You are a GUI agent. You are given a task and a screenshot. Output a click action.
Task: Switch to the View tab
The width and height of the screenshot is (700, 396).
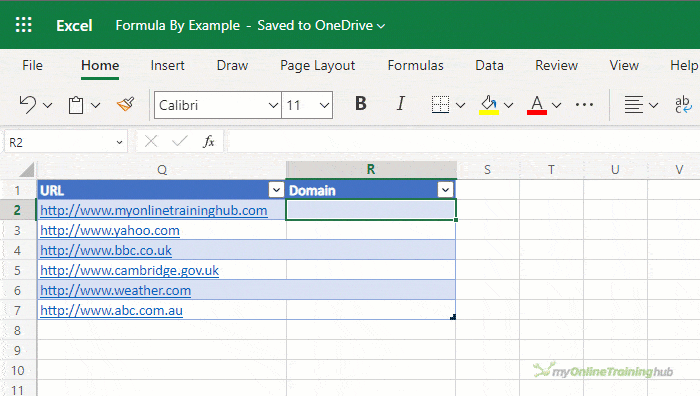point(624,66)
